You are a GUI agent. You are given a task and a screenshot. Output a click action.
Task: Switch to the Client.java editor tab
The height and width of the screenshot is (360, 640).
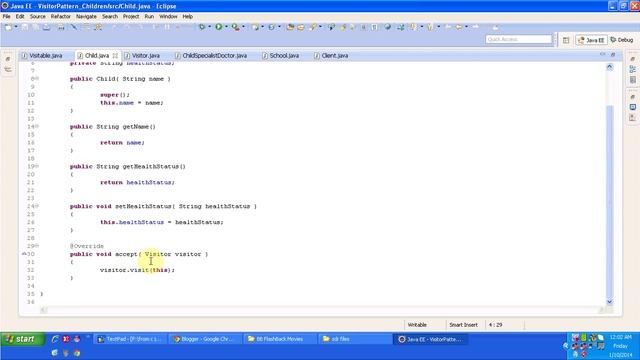[331, 56]
